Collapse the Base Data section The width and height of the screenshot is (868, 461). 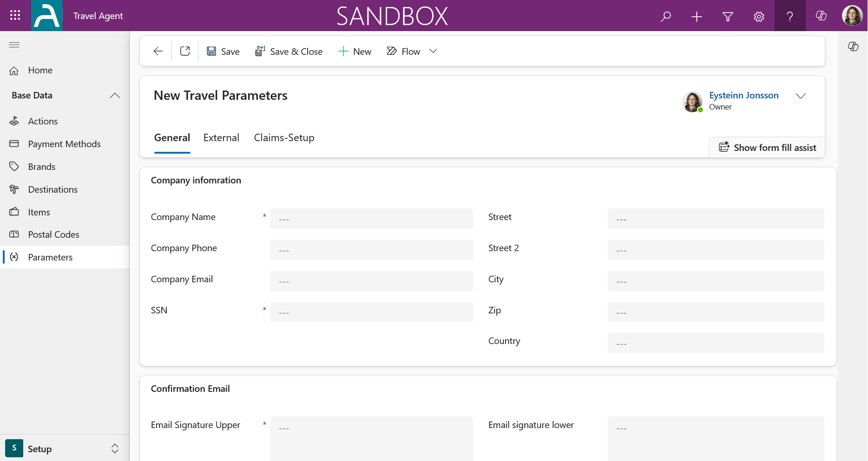coord(115,96)
